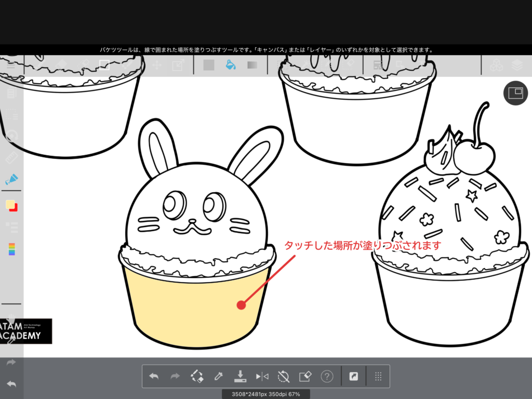Screen dimensions: 532x399
Task: Switch brush and eraser toggle icon
Action: pyautogui.click(x=197, y=376)
